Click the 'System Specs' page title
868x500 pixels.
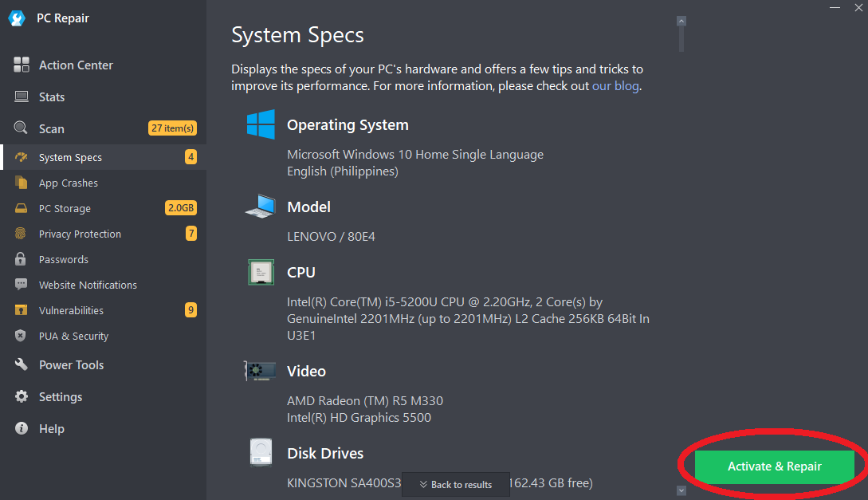pos(297,35)
